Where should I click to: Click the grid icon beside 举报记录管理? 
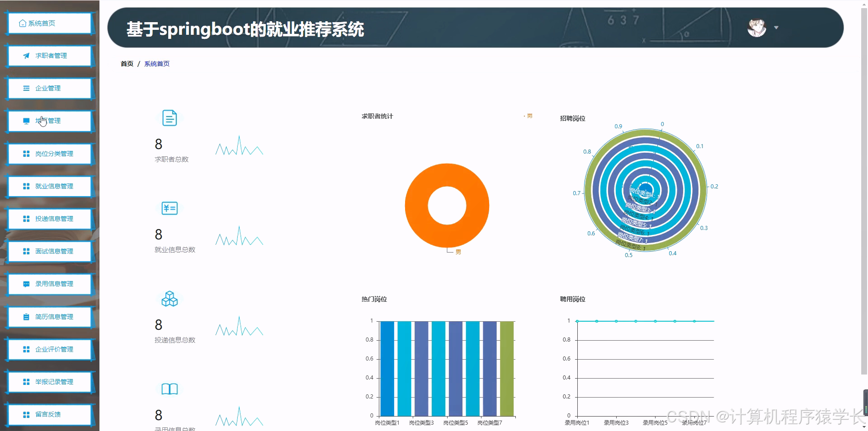coord(26,382)
